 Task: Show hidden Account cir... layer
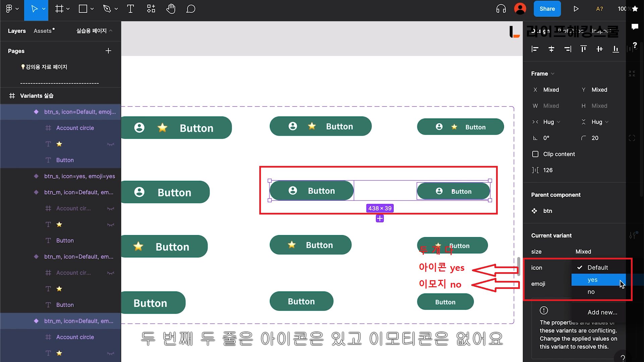(110, 208)
